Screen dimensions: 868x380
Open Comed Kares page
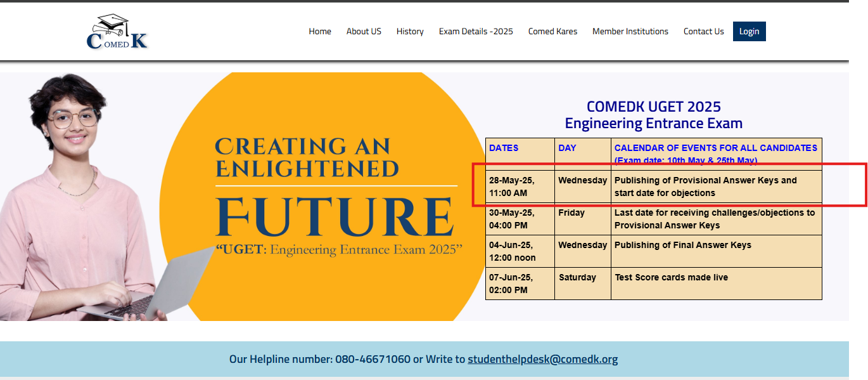[x=552, y=31]
